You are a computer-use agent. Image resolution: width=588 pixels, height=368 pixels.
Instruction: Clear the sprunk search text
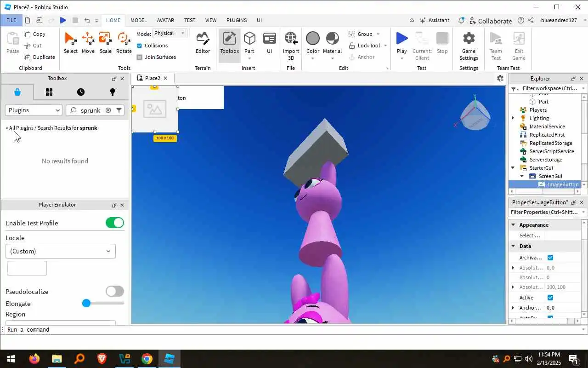tap(108, 110)
